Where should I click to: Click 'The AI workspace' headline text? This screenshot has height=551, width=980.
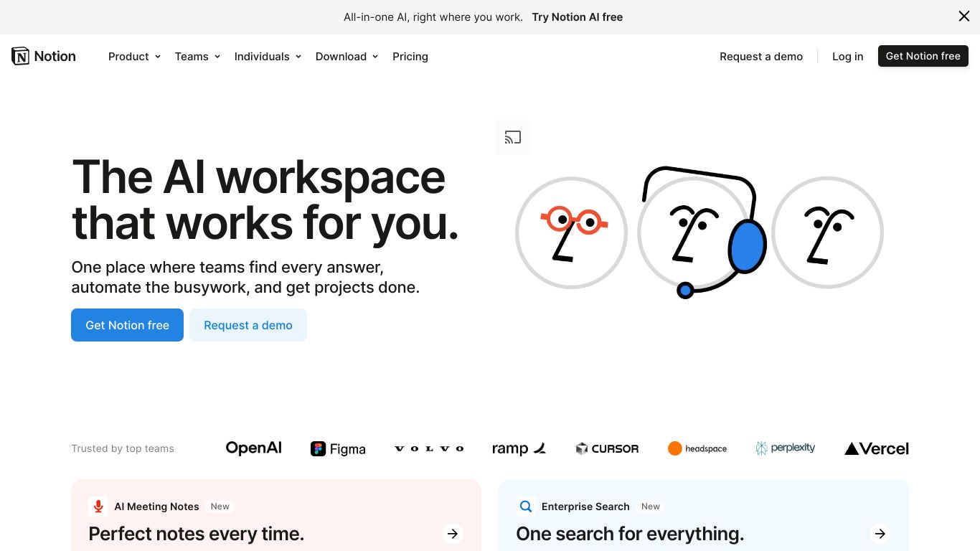click(259, 176)
